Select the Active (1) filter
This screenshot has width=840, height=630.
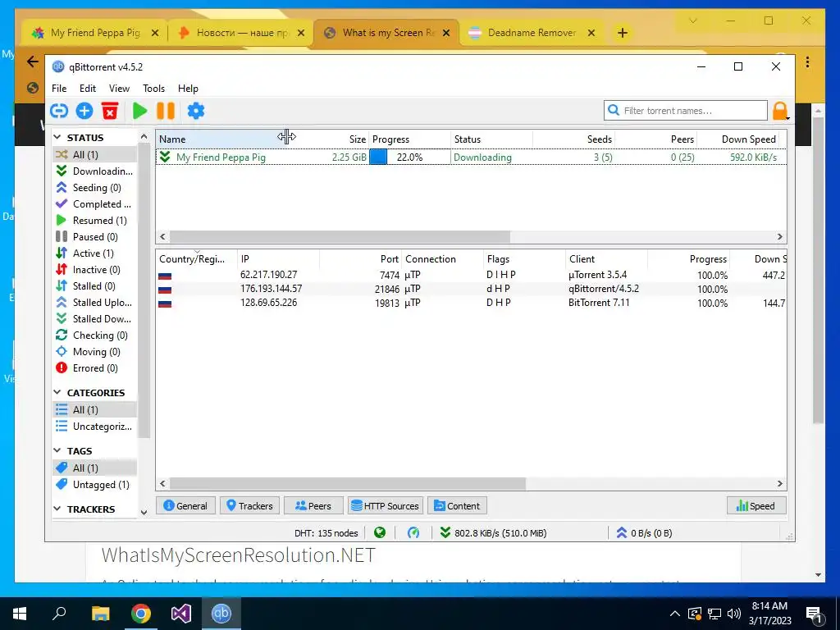pyautogui.click(x=95, y=253)
